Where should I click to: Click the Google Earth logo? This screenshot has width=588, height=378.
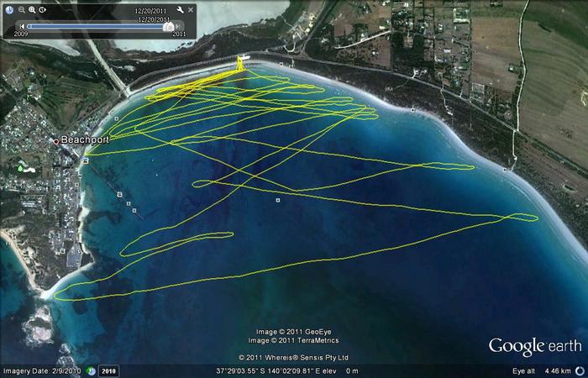[535, 346]
